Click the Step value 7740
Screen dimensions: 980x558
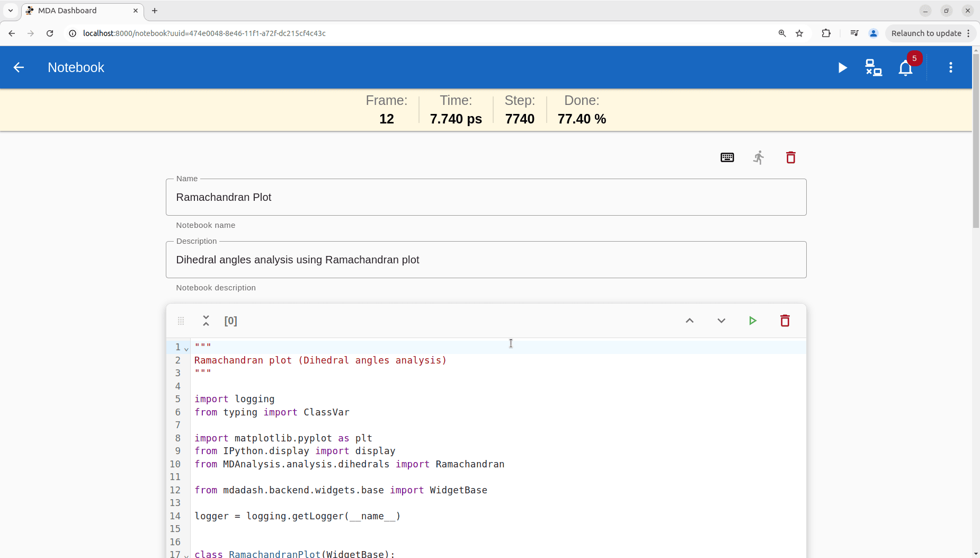520,119
